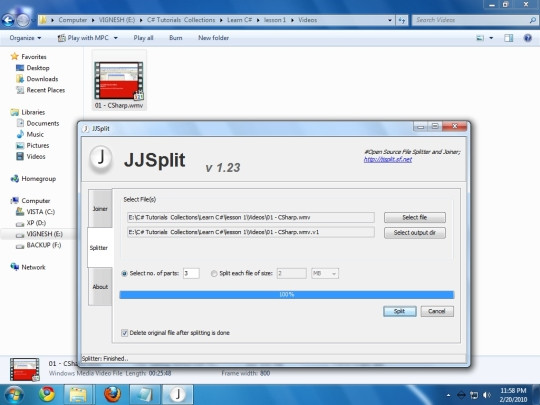The height and width of the screenshot is (405, 540).
Task: Open the Joiner tab in JJSplit
Action: pyautogui.click(x=100, y=209)
